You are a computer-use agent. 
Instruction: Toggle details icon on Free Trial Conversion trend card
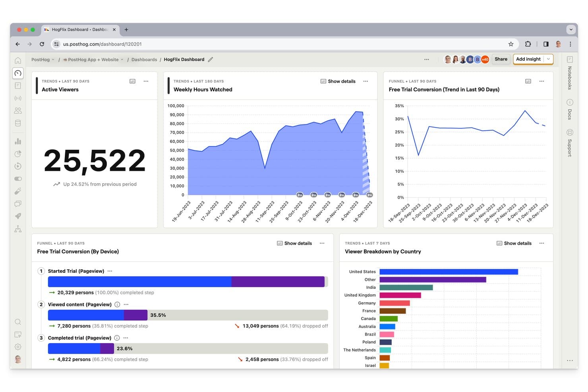tap(528, 81)
